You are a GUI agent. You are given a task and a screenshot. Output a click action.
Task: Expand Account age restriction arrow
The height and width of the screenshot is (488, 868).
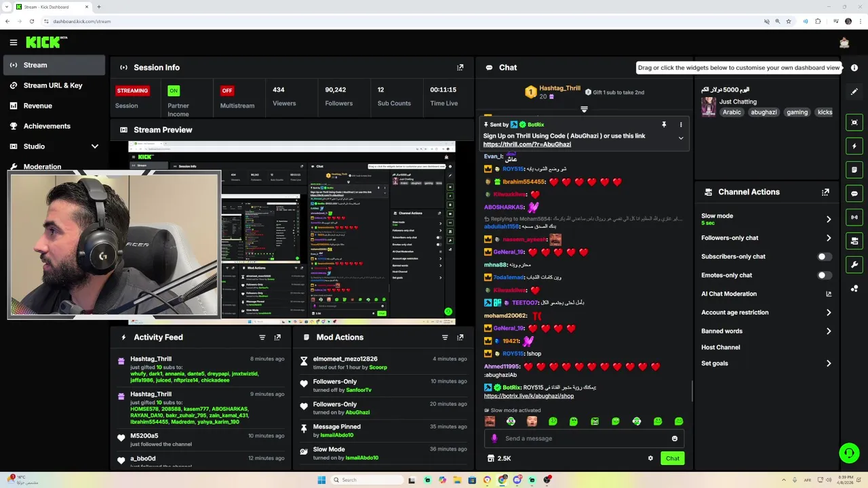pyautogui.click(x=829, y=312)
